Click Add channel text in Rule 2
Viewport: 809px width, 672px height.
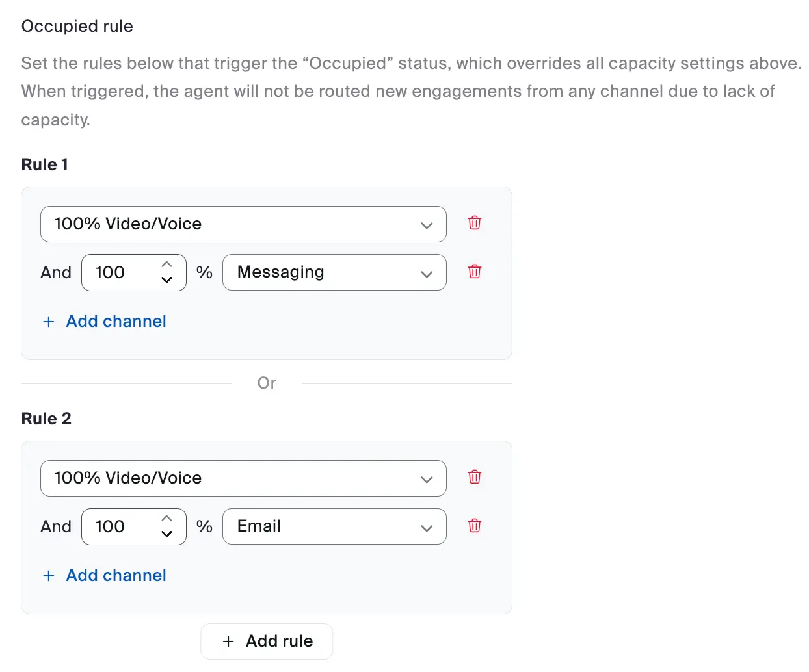(x=116, y=576)
